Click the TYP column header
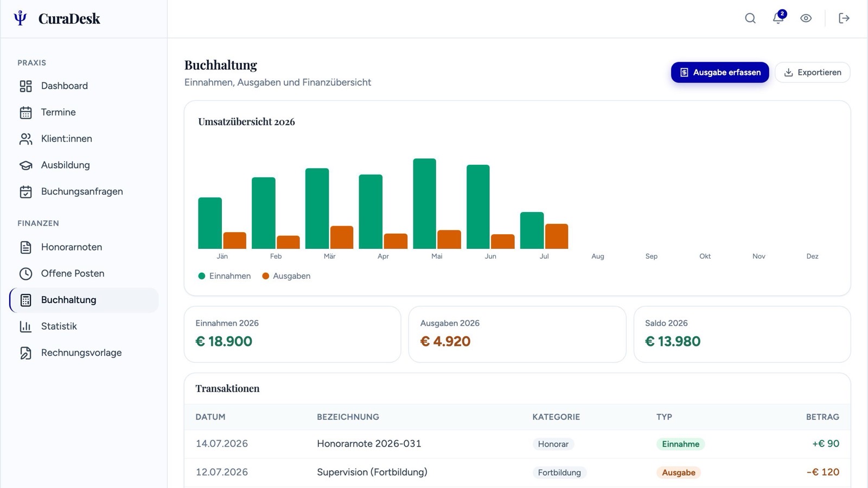Viewport: 868px width, 488px height. point(664,417)
